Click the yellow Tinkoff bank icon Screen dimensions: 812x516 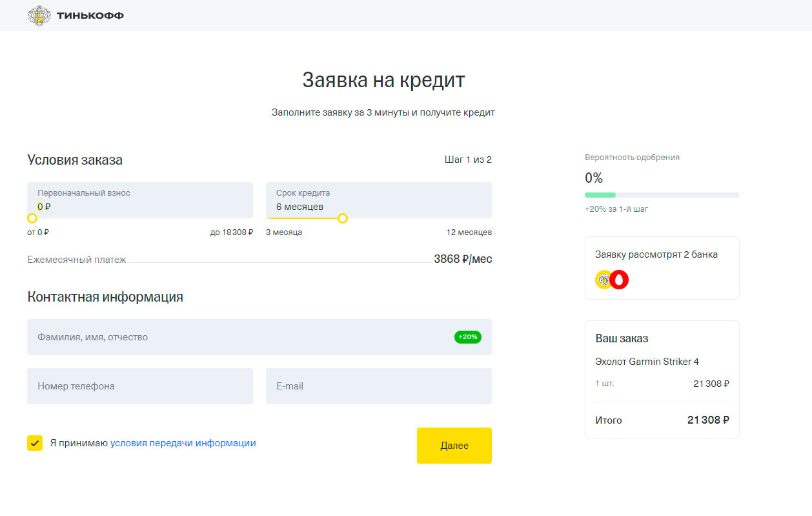[x=603, y=280]
